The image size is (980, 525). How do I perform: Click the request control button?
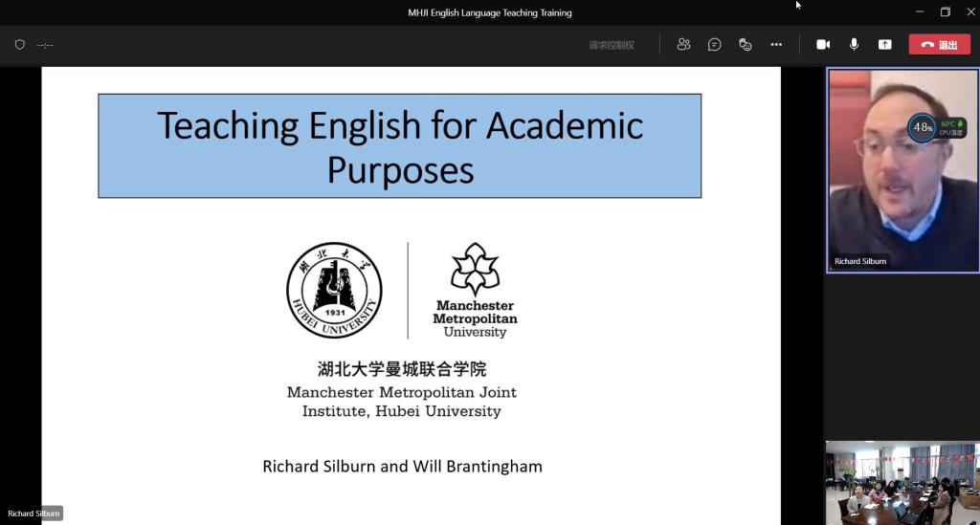[x=611, y=45]
